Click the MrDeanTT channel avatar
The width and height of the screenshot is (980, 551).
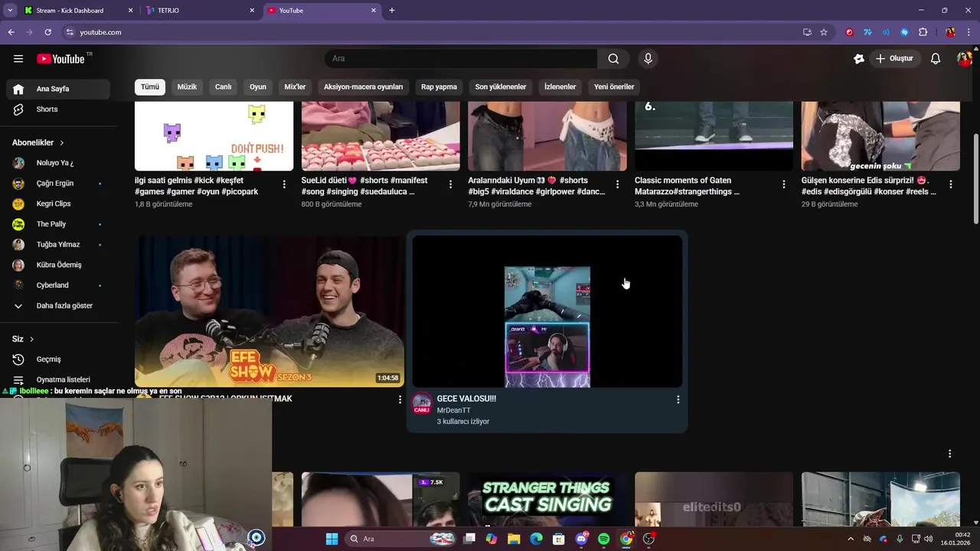422,403
